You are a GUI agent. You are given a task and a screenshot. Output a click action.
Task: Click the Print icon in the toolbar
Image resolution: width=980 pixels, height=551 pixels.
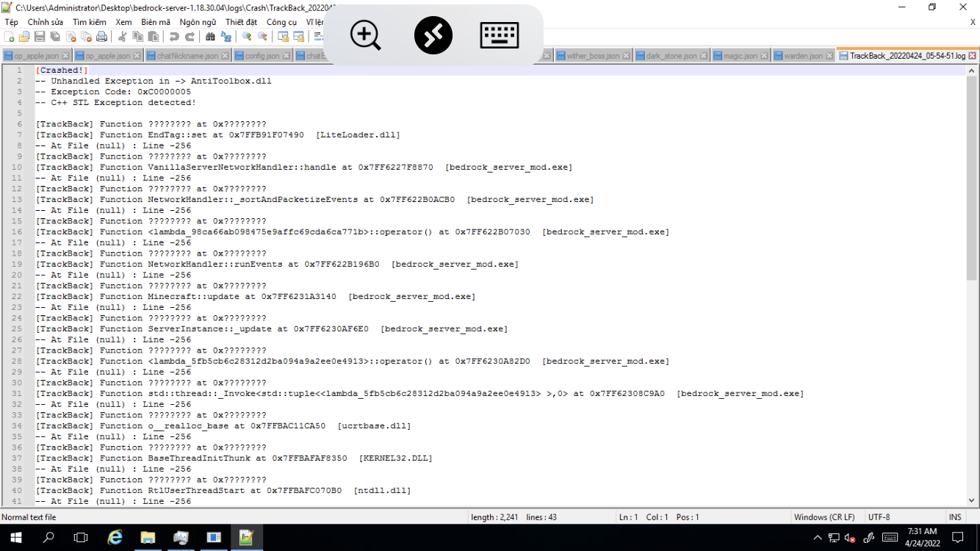pyautogui.click(x=101, y=37)
